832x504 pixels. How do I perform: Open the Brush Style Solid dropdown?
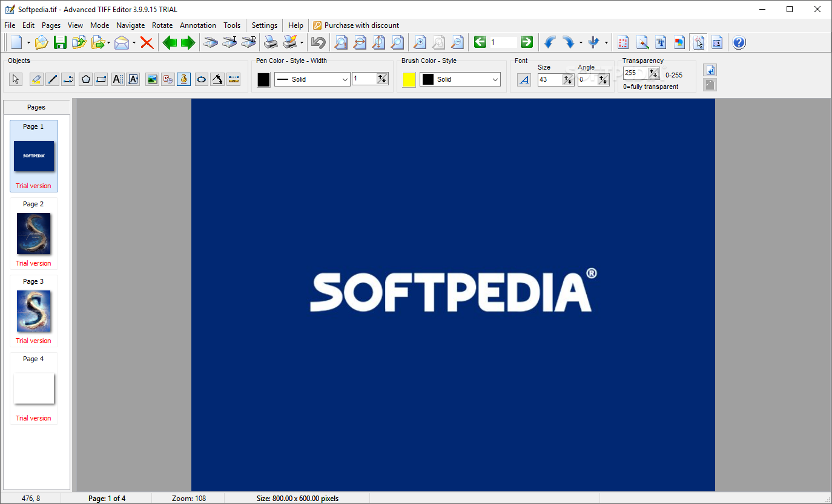pyautogui.click(x=460, y=79)
